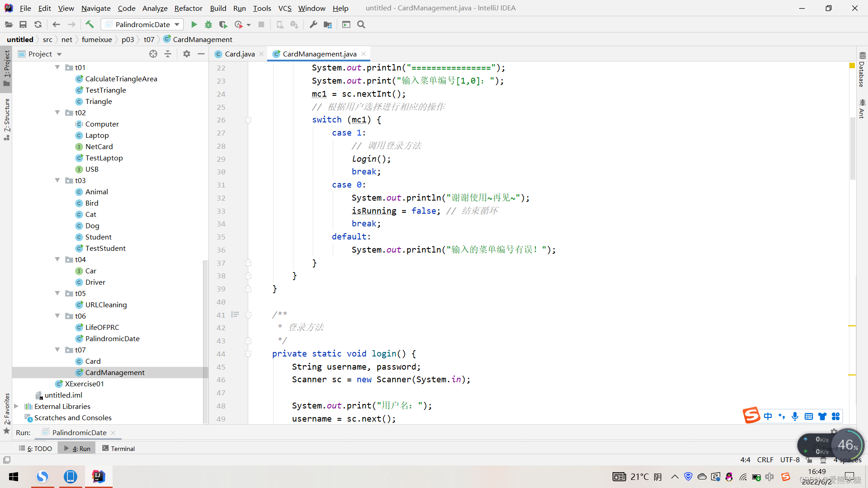
Task: Navigate back with the left arrow
Action: point(56,24)
